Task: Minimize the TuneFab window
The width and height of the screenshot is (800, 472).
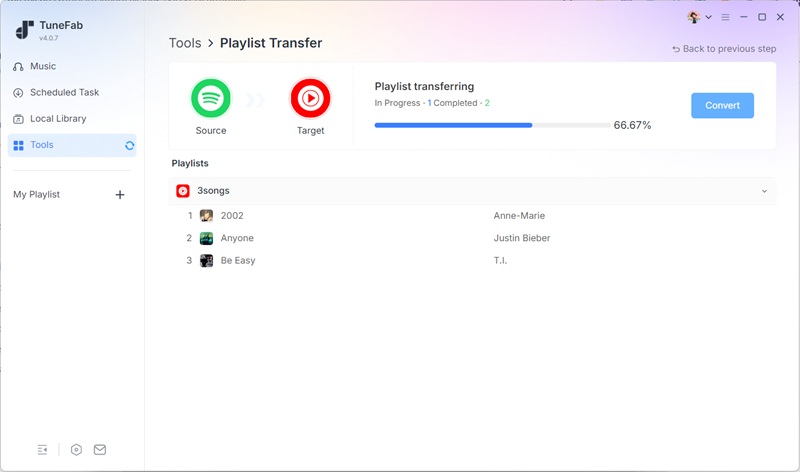Action: pyautogui.click(x=744, y=17)
